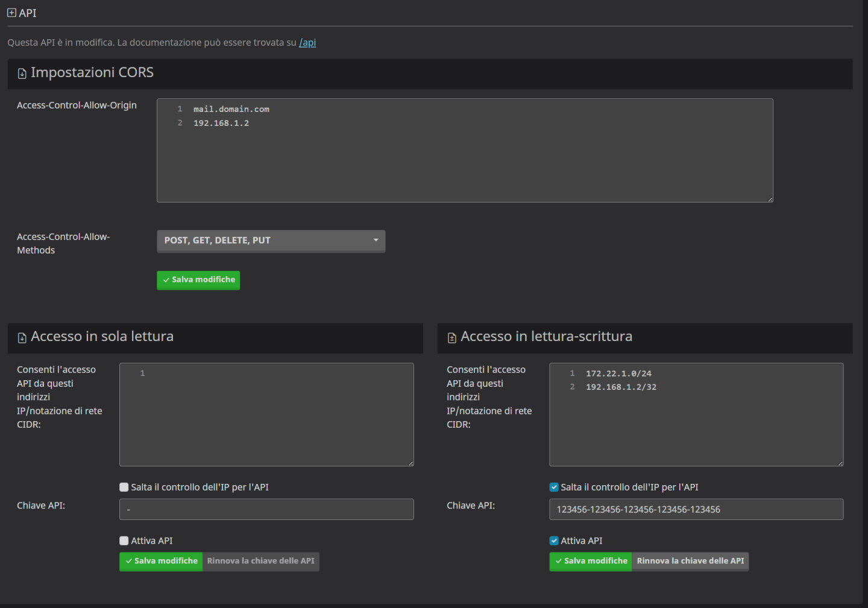Click the read-write textarea resize handle
This screenshot has width=868, height=608.
click(840, 463)
